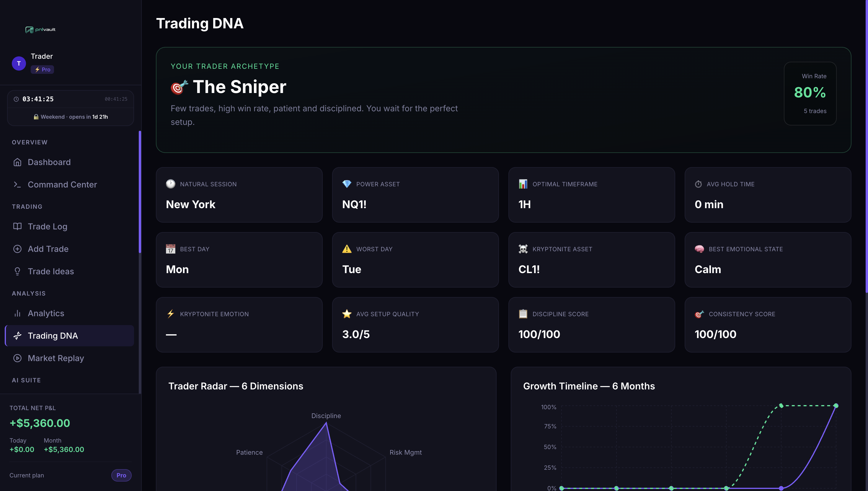Click the Command Center terminal icon
868x491 pixels.
pyautogui.click(x=17, y=185)
